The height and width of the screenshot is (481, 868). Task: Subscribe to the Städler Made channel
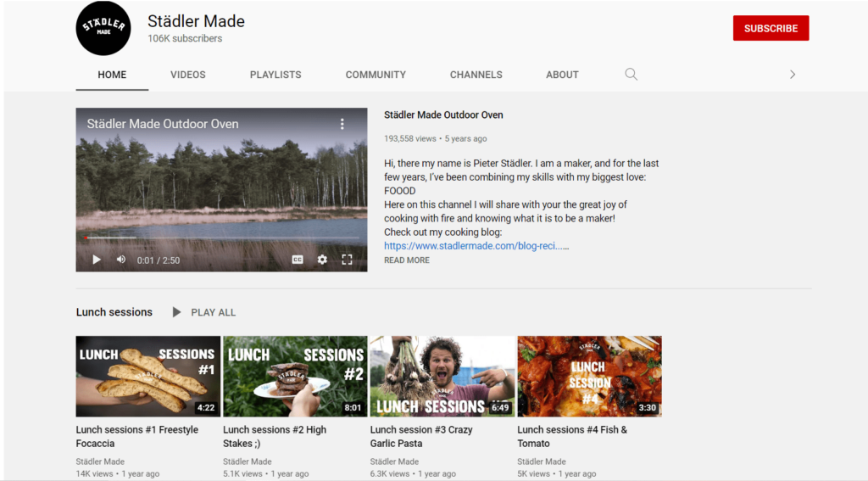pos(771,28)
